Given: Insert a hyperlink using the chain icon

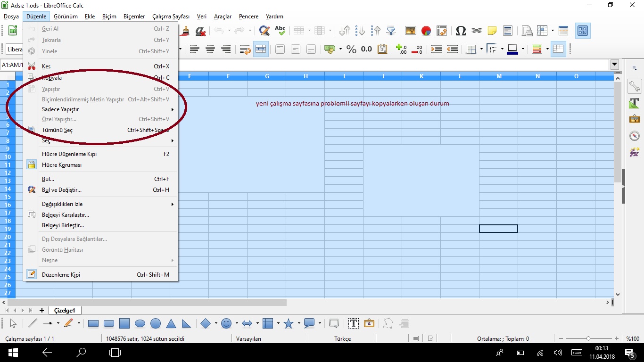Looking at the screenshot, I should coord(477,31).
